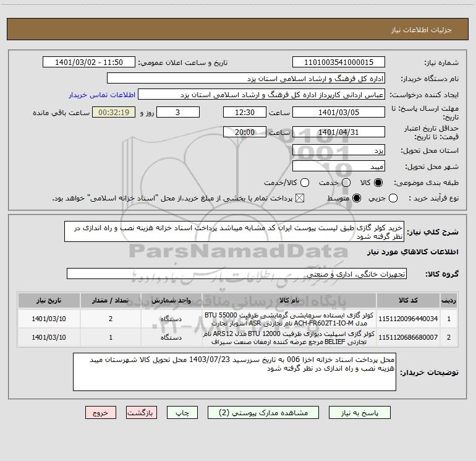Click the چاپ print button
The image size is (476, 461).
(x=182, y=413)
